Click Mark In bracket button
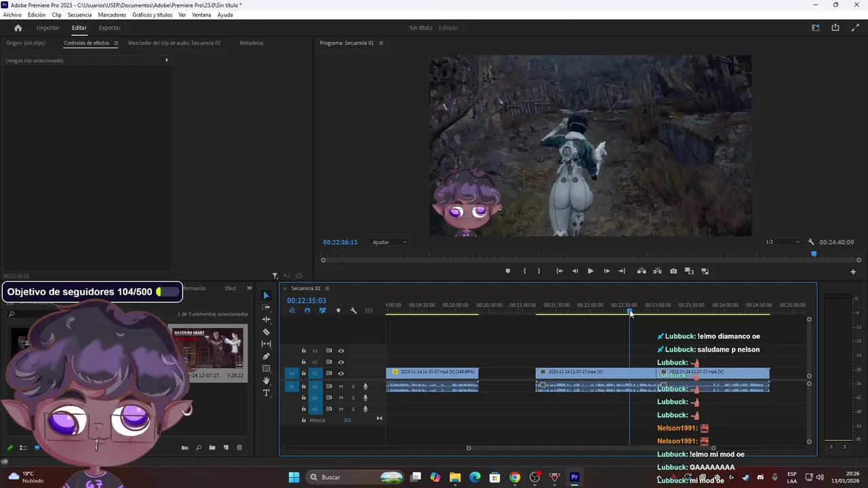The height and width of the screenshot is (488, 868). [x=524, y=271]
